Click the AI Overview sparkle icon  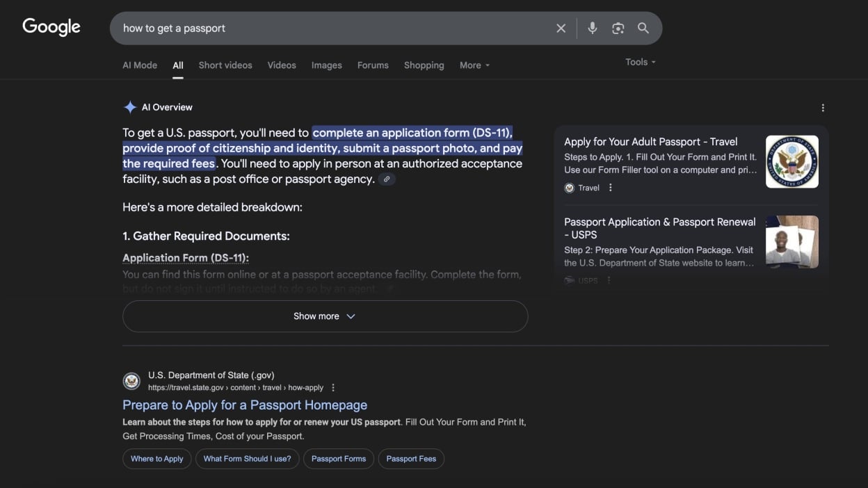tap(129, 106)
